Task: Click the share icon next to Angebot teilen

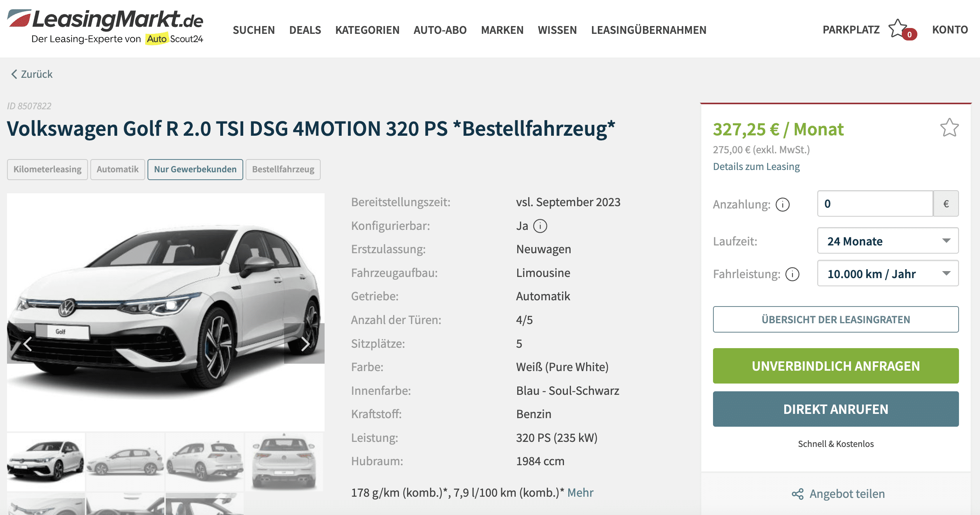Action: pyautogui.click(x=797, y=494)
